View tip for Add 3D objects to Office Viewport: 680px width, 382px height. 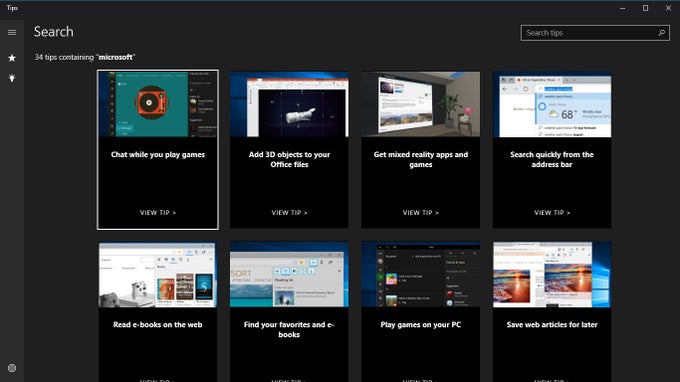coord(289,212)
